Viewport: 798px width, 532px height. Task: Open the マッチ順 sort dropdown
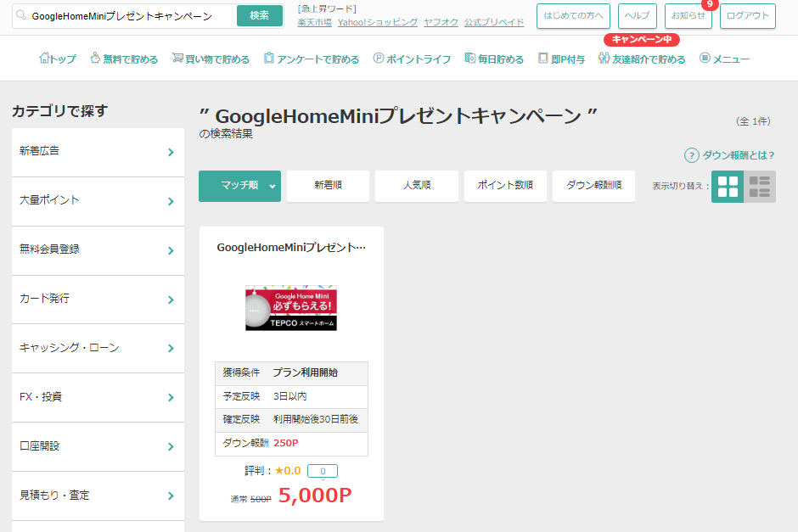tap(239, 186)
